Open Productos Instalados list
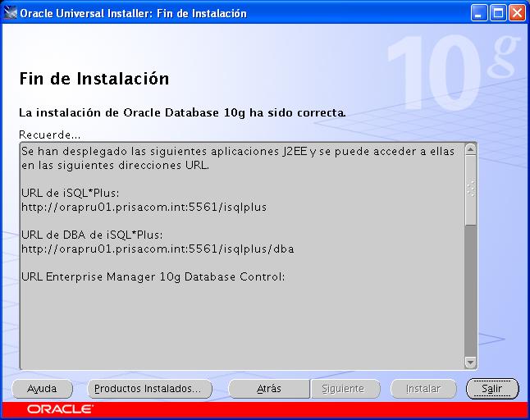The image size is (530, 420). 150,389
